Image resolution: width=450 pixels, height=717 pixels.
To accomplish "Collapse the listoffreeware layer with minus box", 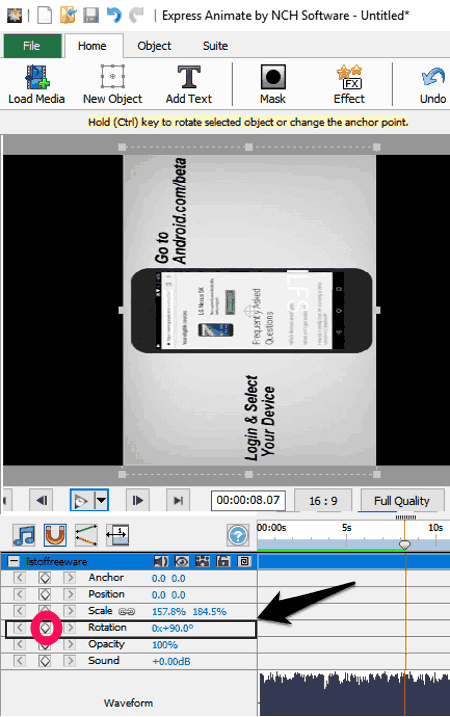I will (14, 561).
